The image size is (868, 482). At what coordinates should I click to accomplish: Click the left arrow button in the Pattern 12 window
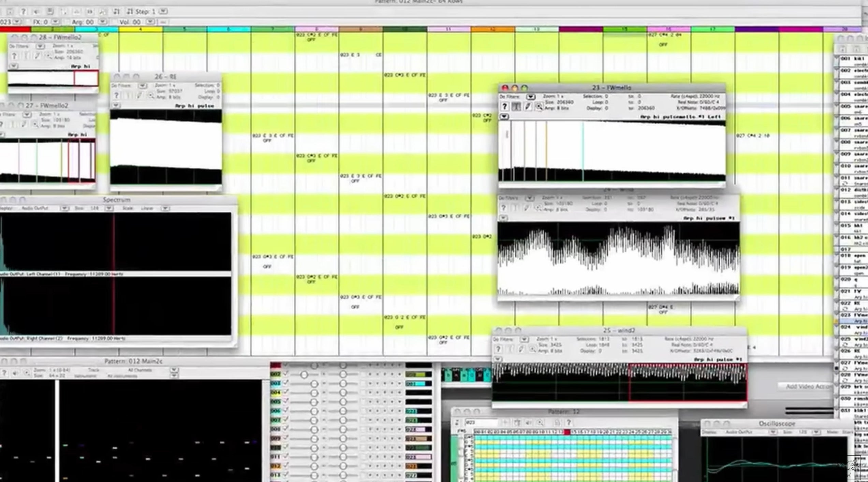point(506,423)
